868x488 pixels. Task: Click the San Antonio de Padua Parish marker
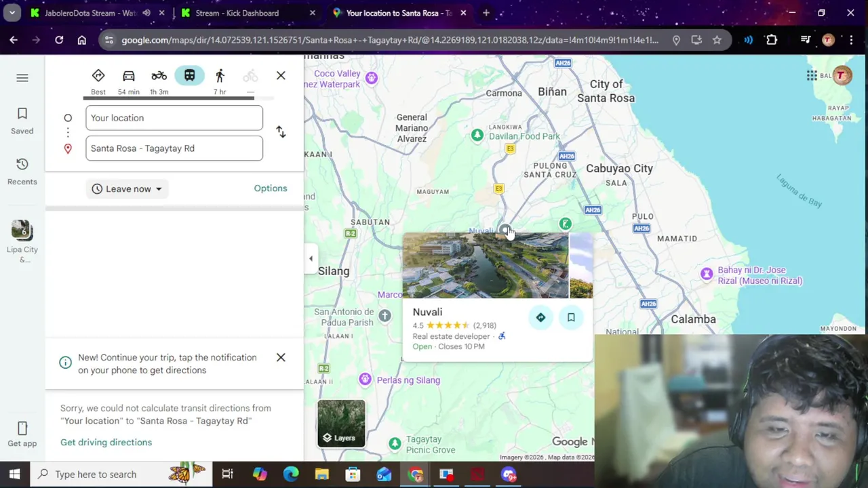pos(384,316)
